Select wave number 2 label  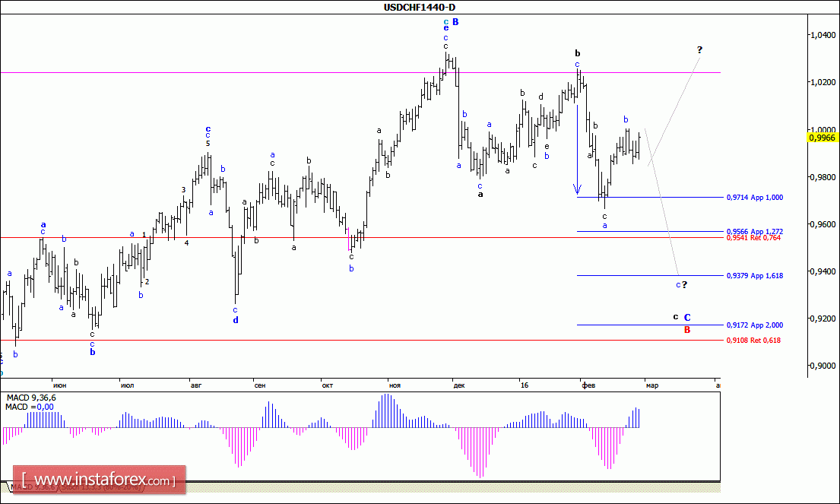(147, 282)
